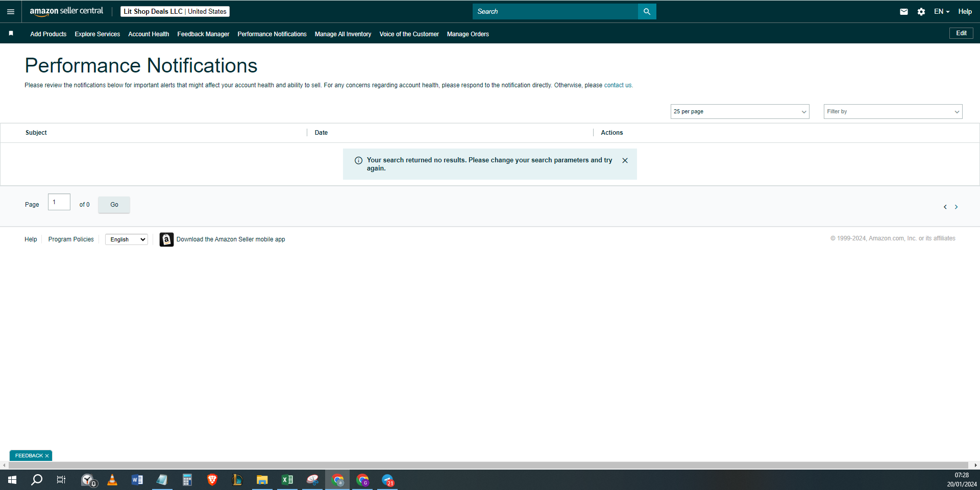Click the horizontal scrollbar's right arrow

(976, 465)
